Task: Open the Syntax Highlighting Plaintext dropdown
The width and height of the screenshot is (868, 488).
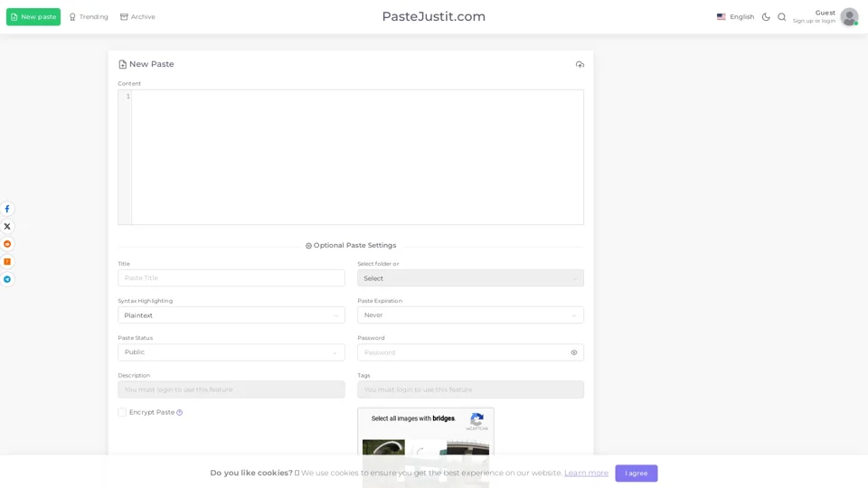Action: coord(231,314)
